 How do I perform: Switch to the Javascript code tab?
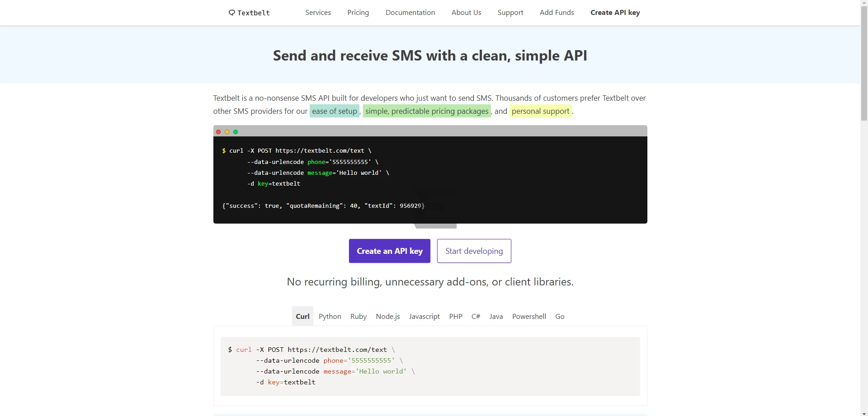click(424, 316)
